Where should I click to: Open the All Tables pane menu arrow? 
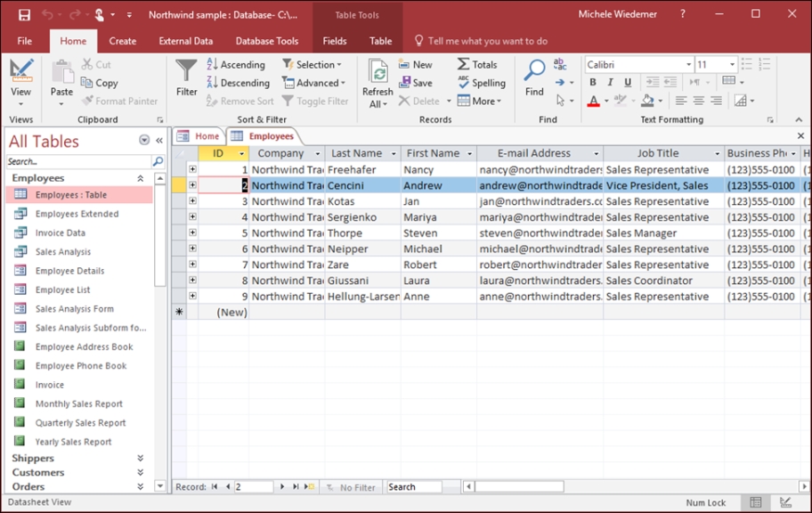[144, 140]
